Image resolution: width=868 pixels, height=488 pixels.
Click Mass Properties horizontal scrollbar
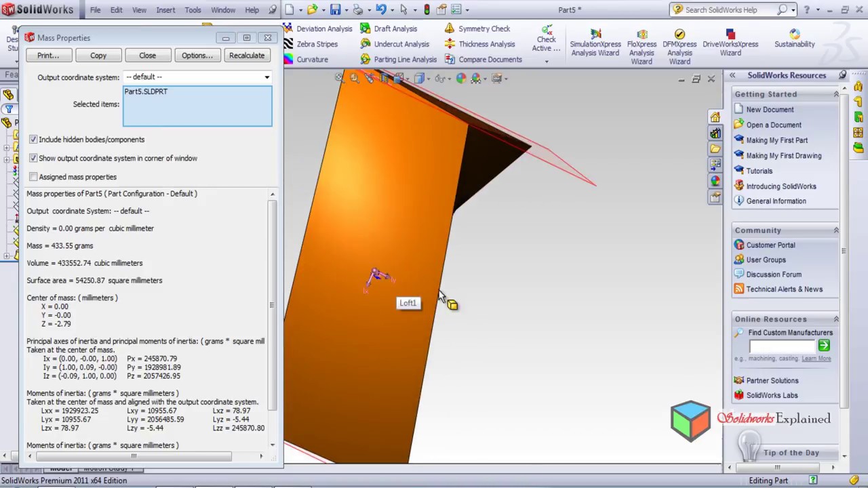134,456
